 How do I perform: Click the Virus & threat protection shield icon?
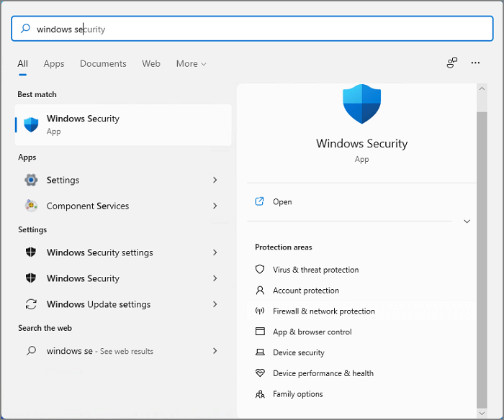click(x=260, y=270)
